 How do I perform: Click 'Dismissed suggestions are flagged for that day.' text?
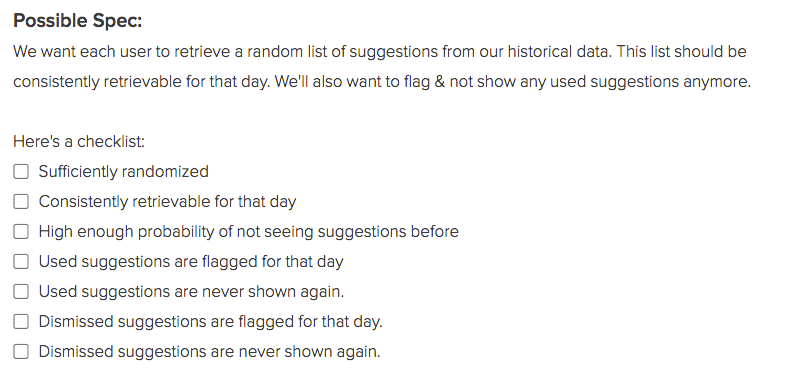click(211, 321)
